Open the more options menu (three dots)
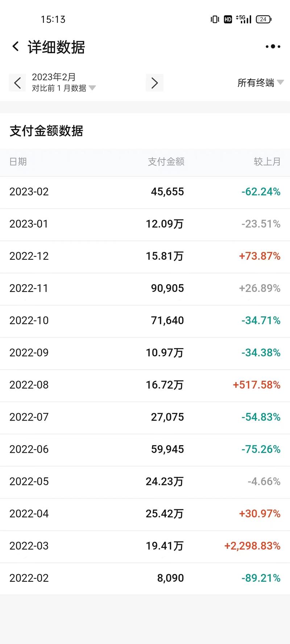 click(x=273, y=46)
